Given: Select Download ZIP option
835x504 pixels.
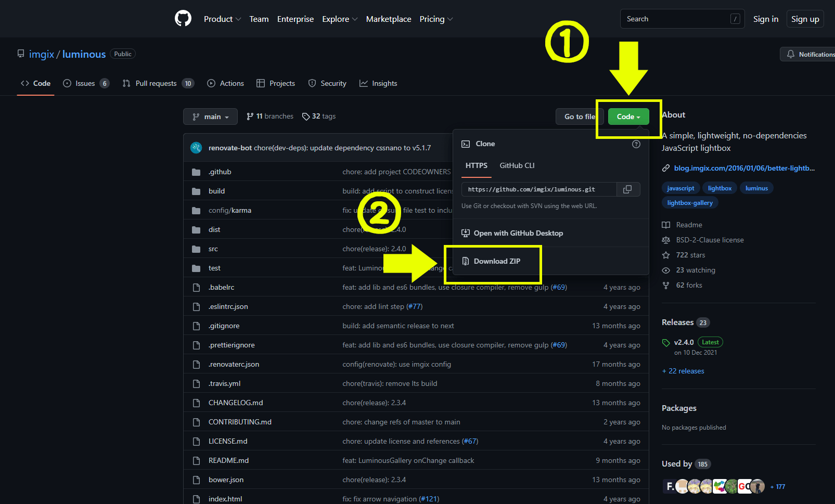Looking at the screenshot, I should [x=497, y=261].
